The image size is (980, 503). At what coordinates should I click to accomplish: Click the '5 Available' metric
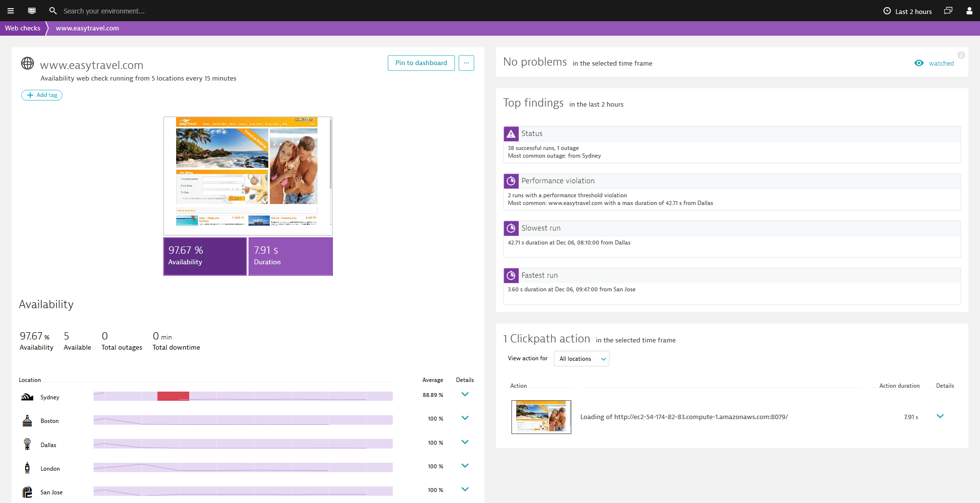click(77, 341)
